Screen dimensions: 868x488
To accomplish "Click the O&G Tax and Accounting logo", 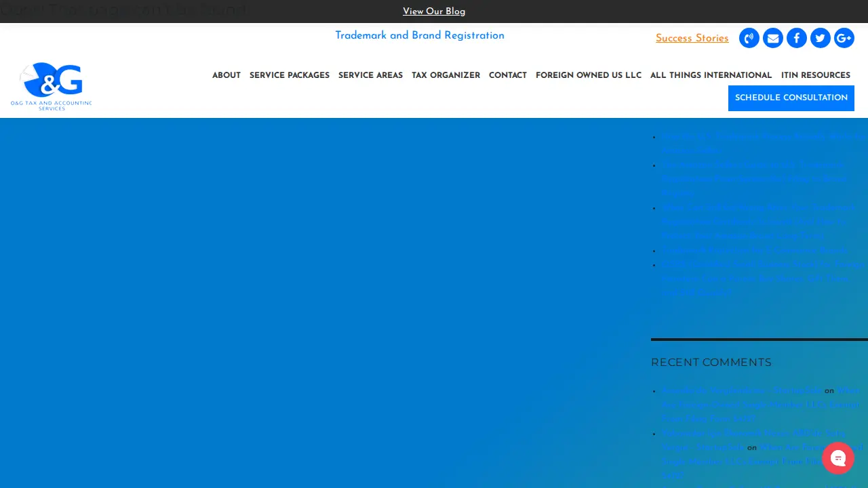I will (x=52, y=86).
